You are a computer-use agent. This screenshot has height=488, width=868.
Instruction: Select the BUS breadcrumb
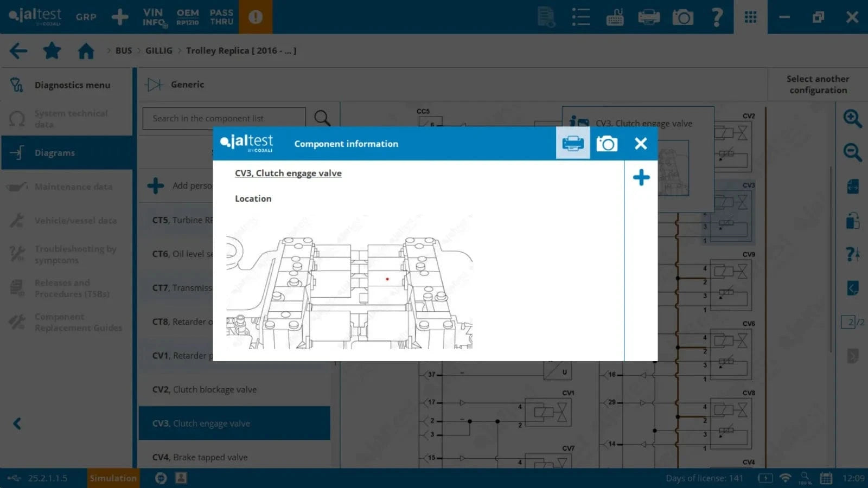click(124, 50)
